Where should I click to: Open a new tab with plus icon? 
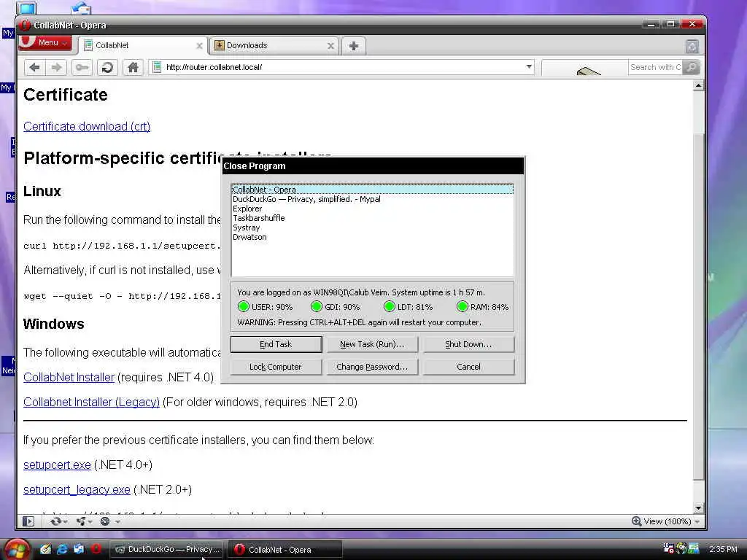tap(354, 46)
